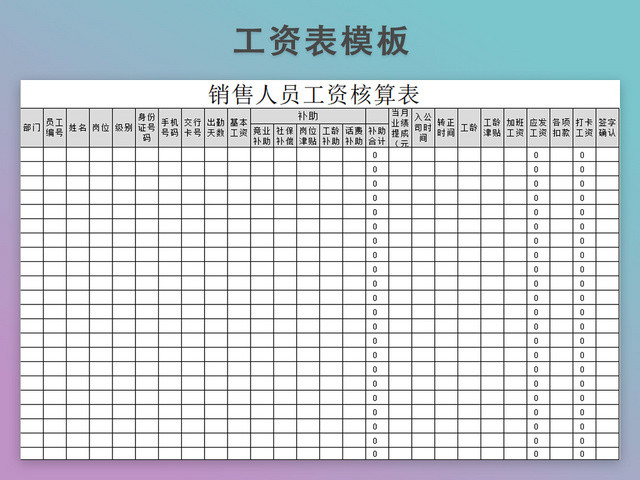Select the 基本工资 header cell
Viewport: 640px width, 480px height.
pos(239,128)
